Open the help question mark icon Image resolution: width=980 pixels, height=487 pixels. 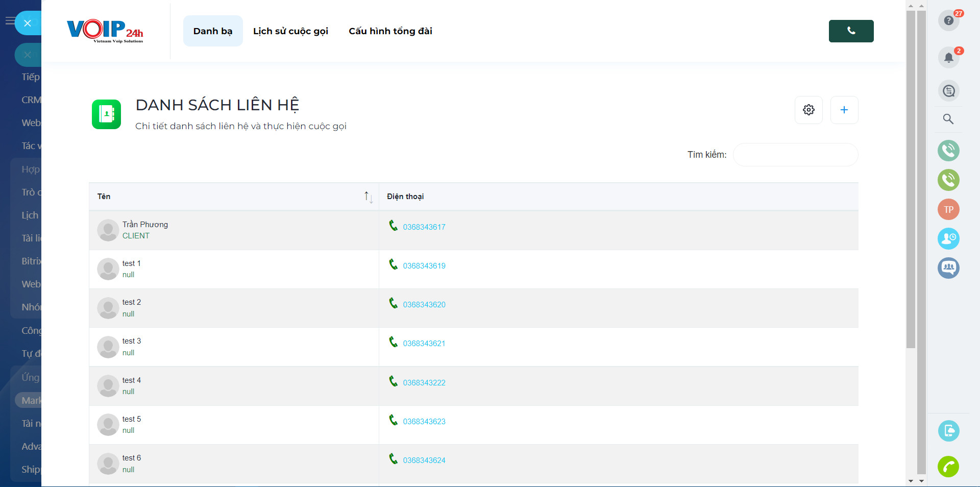tap(948, 20)
